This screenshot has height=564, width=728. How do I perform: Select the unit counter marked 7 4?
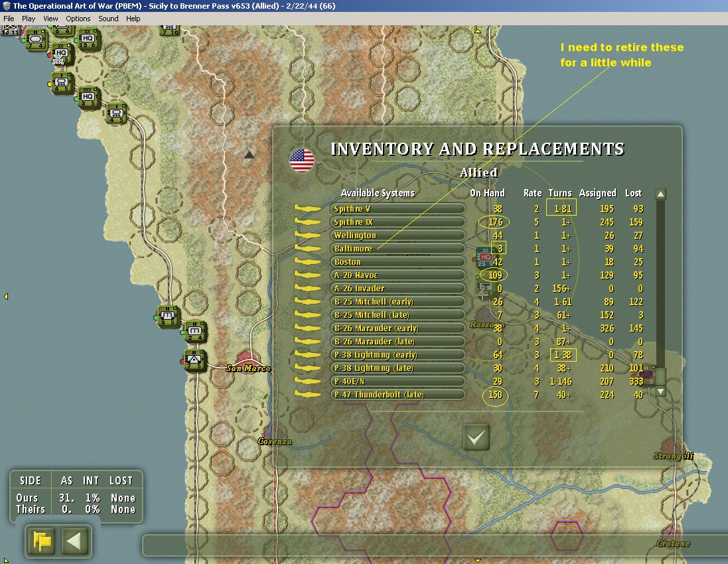[36, 40]
